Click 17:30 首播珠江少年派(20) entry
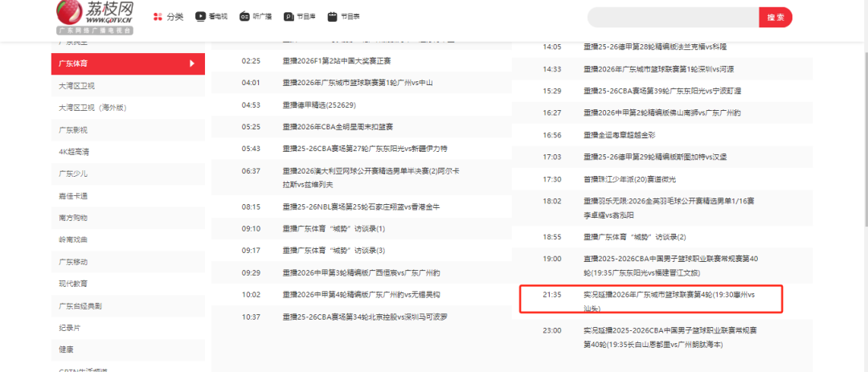 (662, 179)
